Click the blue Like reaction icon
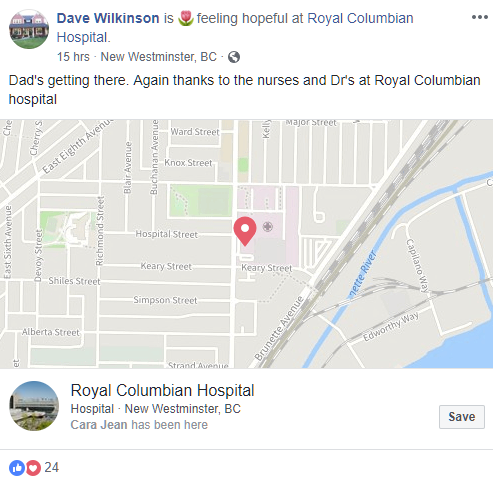Screen dimensions: 493x484 pos(17,468)
